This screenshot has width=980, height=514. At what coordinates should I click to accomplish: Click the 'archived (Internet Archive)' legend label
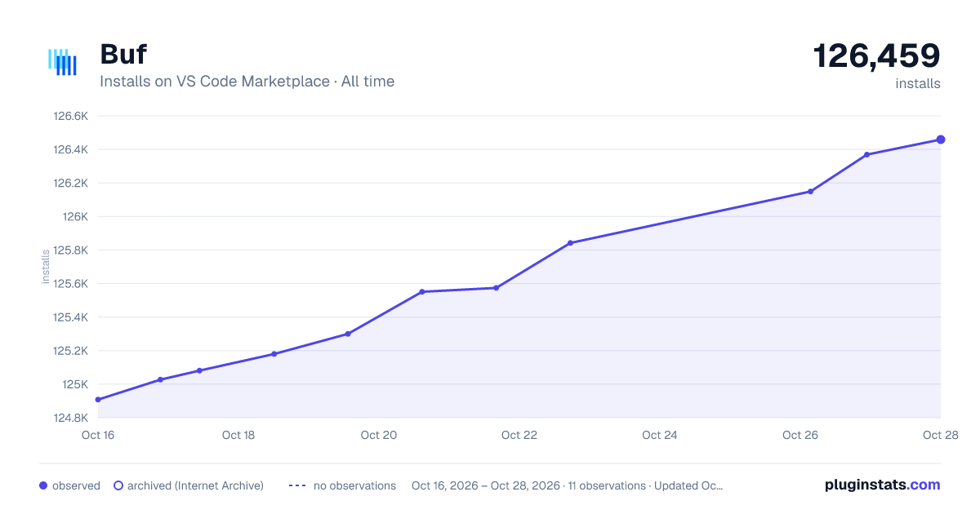click(x=195, y=485)
